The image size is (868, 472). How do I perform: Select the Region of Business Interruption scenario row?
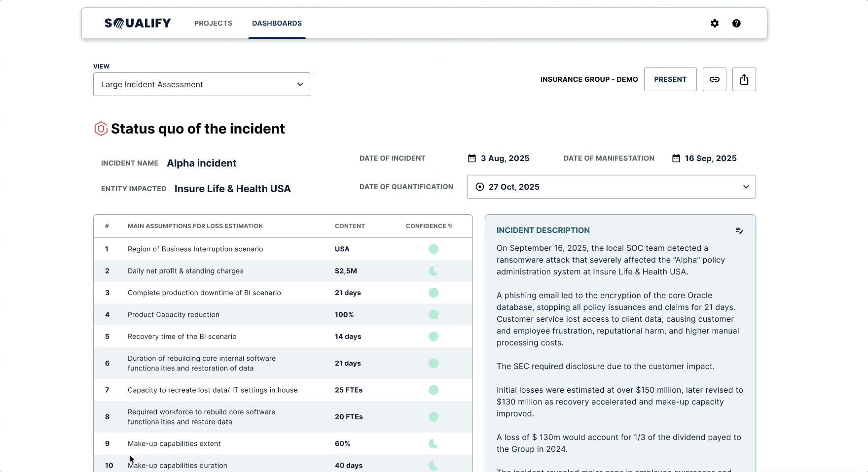283,249
